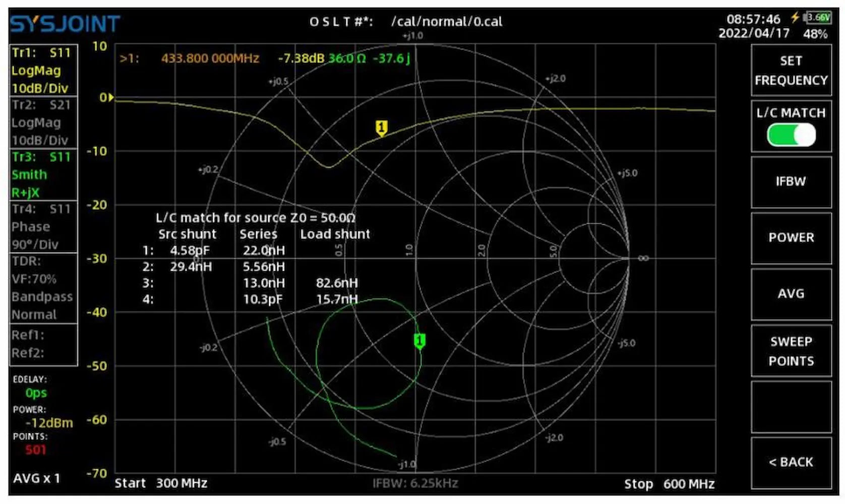This screenshot has width=845, height=504.
Task: Tap the Stop 600 MHz frequency
Action: click(669, 484)
